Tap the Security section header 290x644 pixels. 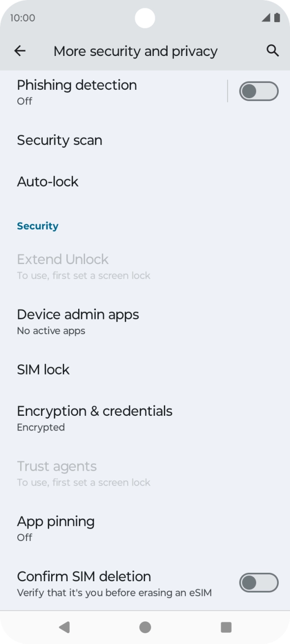point(37,226)
